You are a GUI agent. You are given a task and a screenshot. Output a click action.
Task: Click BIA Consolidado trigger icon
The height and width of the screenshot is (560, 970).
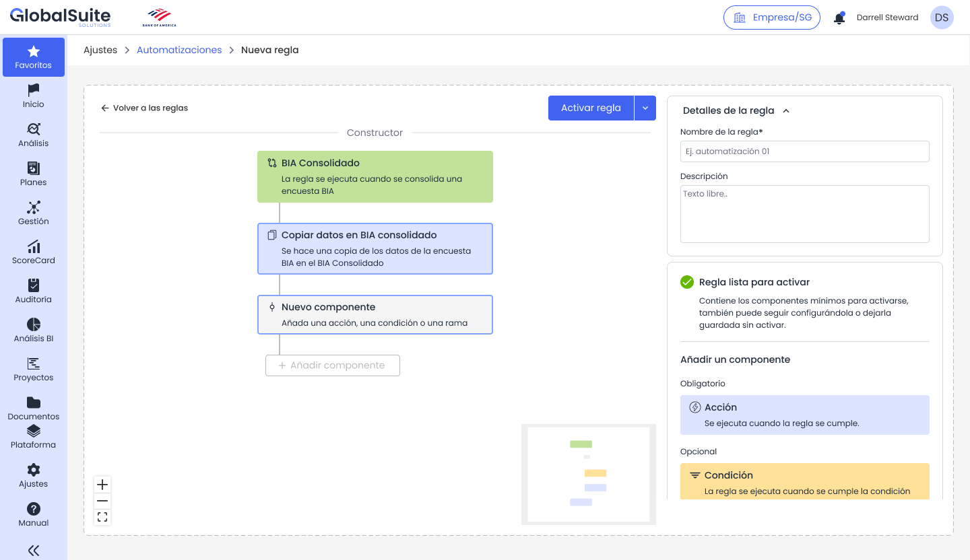point(272,163)
